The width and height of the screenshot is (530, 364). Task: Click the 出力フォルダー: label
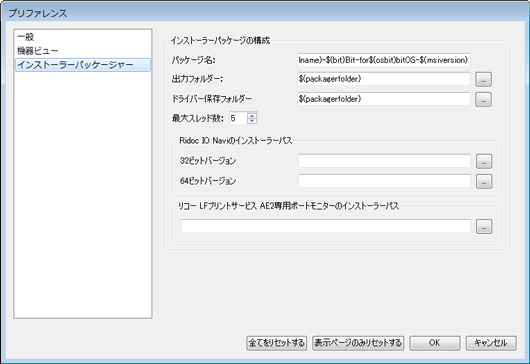coord(197,79)
